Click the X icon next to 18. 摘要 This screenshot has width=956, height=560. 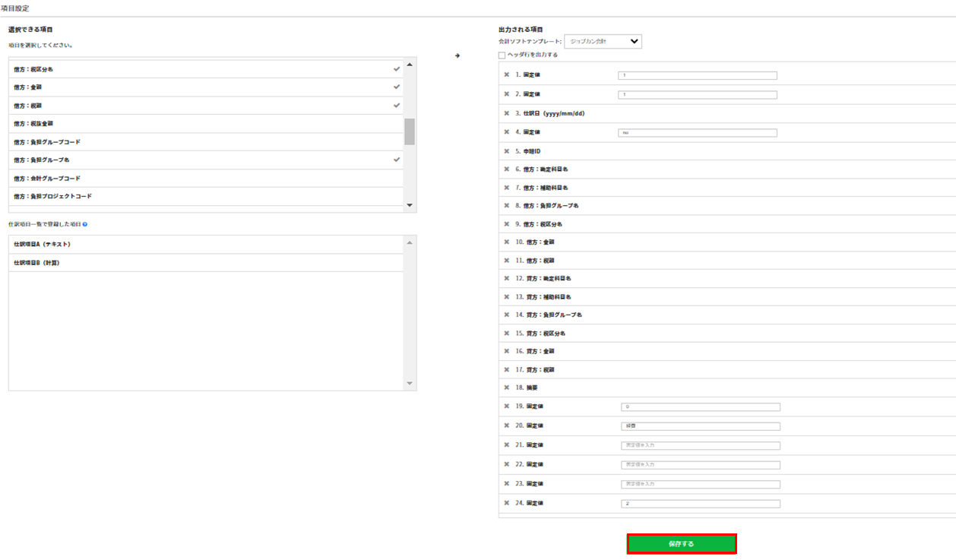506,388
